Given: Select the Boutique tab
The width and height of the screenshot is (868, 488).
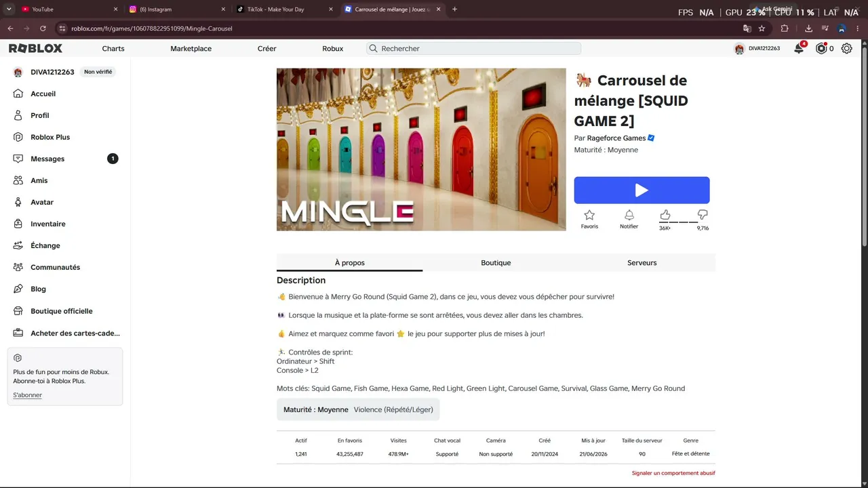Looking at the screenshot, I should 496,263.
